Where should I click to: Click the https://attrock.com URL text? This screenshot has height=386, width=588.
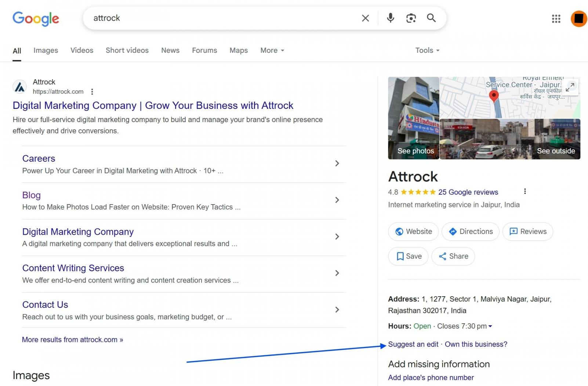pos(58,92)
